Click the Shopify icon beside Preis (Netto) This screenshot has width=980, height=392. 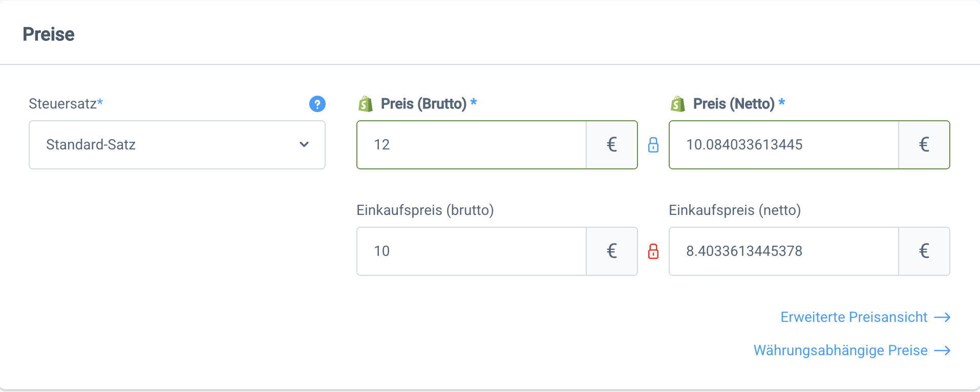pyautogui.click(x=678, y=104)
